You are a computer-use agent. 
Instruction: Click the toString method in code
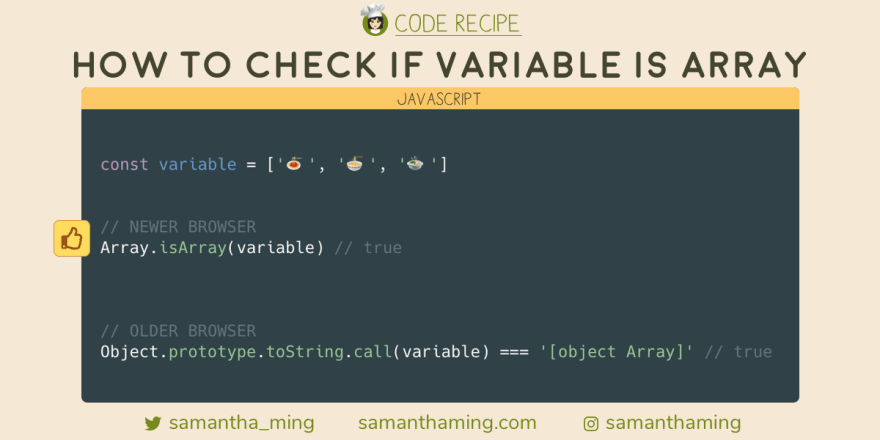[305, 352]
